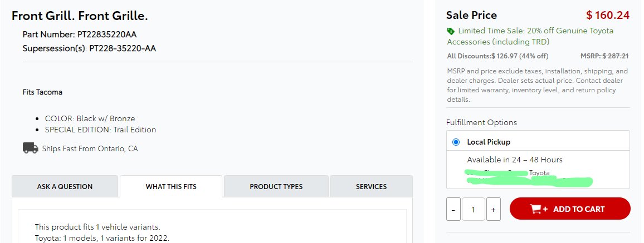The image size is (644, 243).
Task: Click the quantity input field
Action: (473, 209)
